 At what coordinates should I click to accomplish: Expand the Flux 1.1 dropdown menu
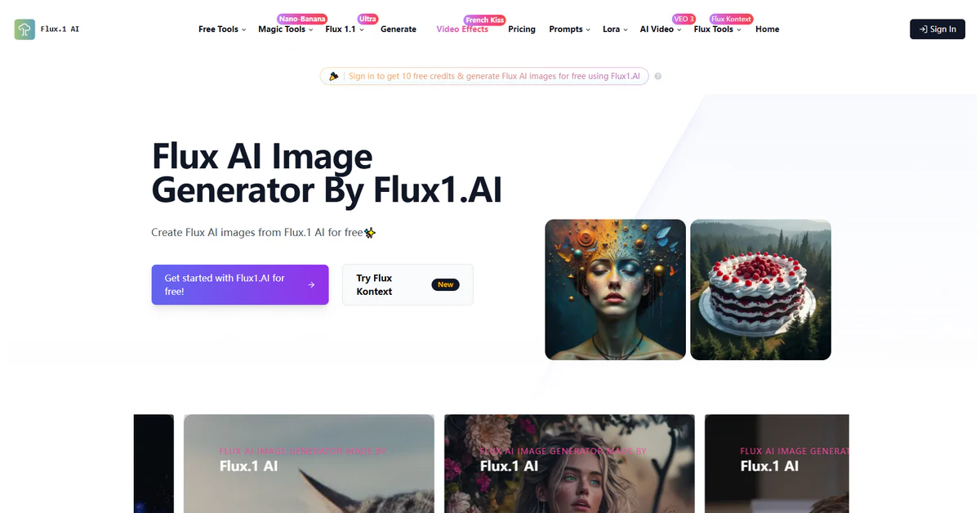click(x=345, y=29)
